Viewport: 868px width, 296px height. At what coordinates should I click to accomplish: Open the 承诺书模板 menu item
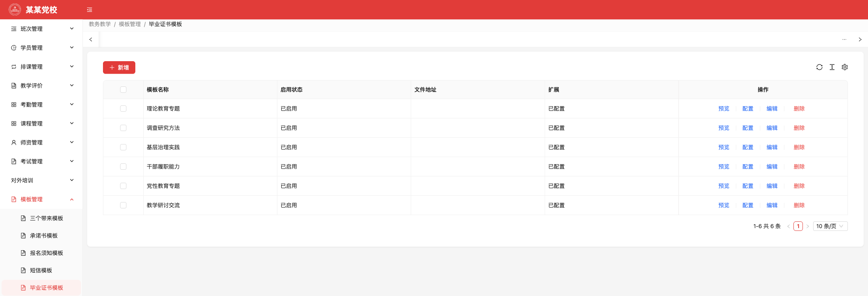pos(41,236)
